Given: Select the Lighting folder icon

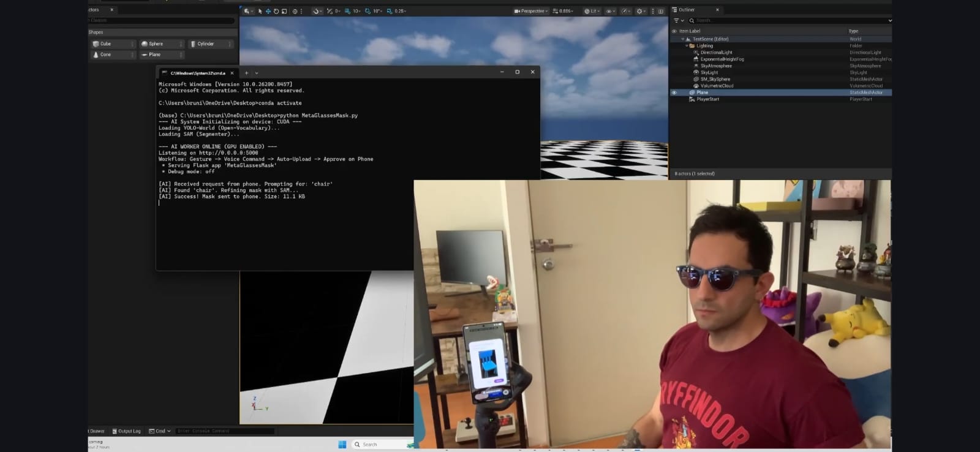Looking at the screenshot, I should (692, 46).
